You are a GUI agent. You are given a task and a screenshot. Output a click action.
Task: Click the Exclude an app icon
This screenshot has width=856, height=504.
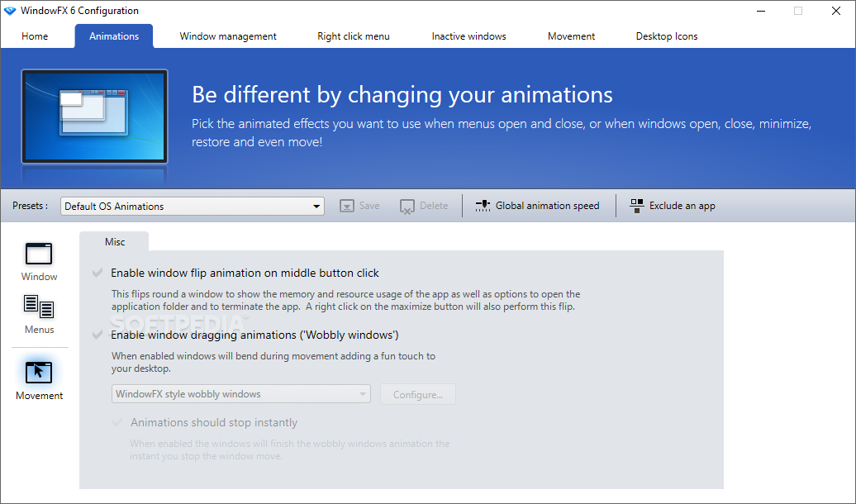tap(636, 206)
